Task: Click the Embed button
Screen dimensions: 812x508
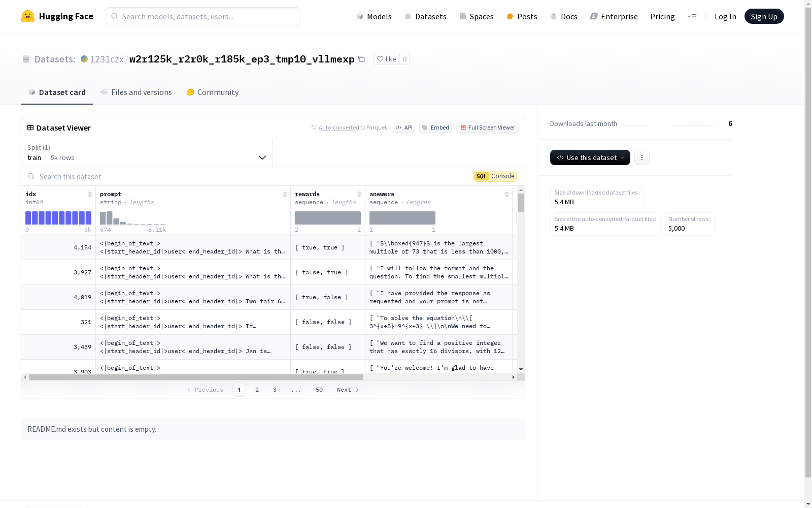Action: coord(435,128)
